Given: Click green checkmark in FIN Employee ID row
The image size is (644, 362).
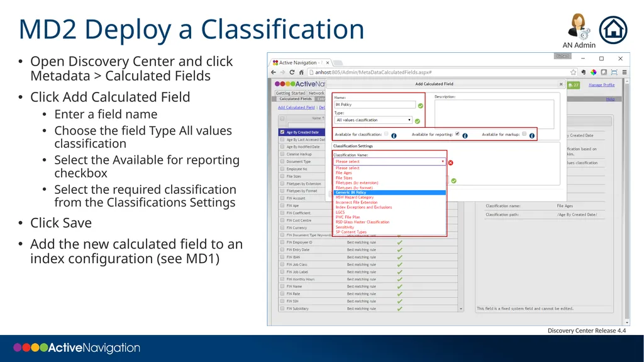Looking at the screenshot, I should click(399, 243).
